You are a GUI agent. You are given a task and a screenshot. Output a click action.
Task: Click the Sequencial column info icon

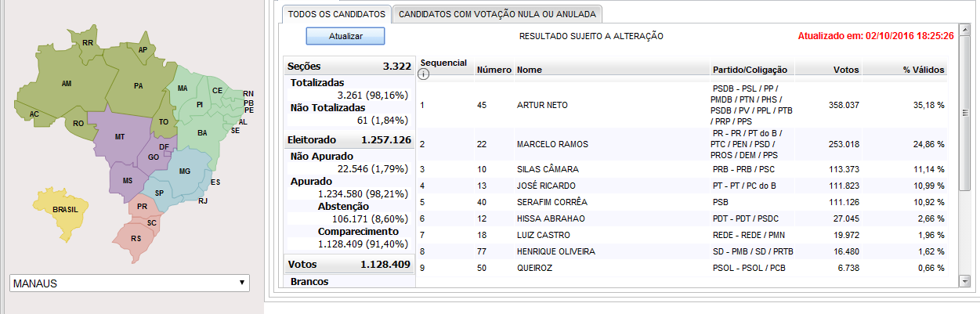pos(425,74)
